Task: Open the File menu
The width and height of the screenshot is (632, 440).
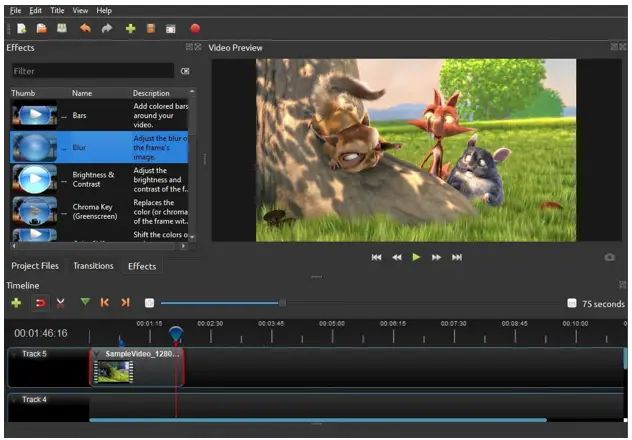Action: (x=15, y=10)
